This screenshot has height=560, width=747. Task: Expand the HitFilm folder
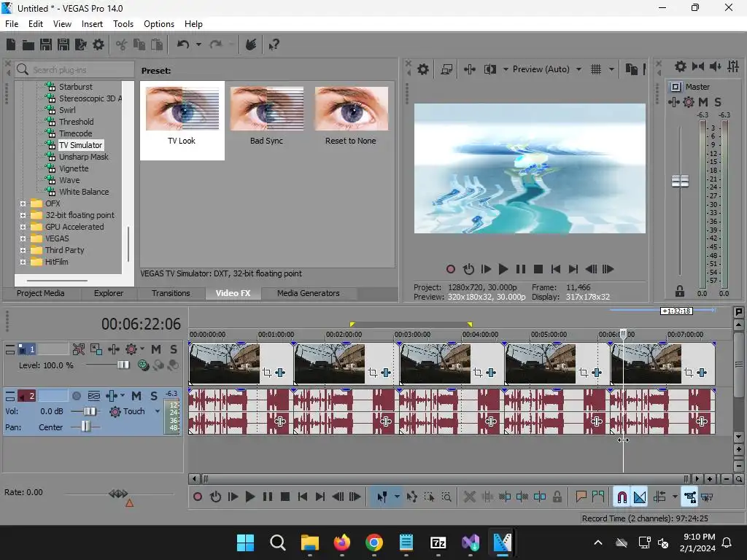[23, 262]
